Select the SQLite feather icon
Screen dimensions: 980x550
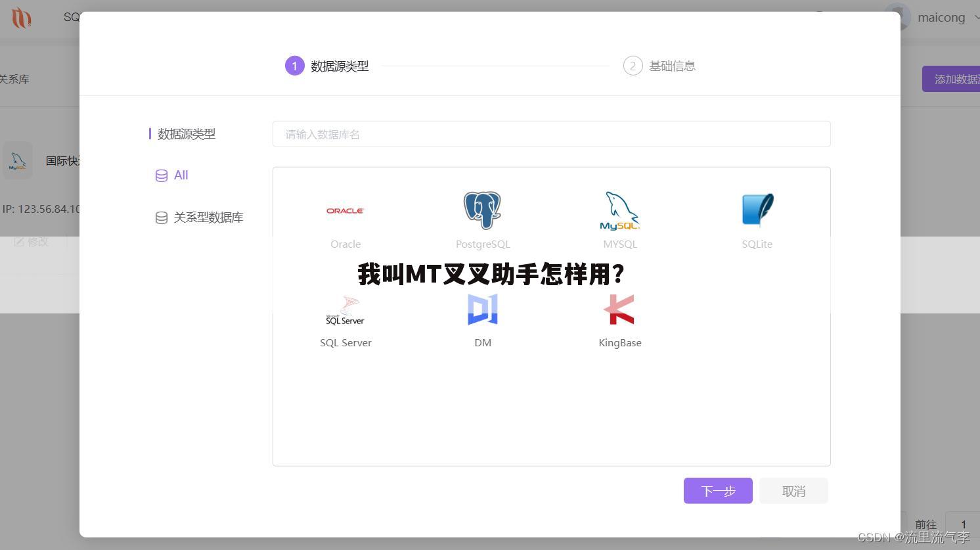pyautogui.click(x=757, y=210)
